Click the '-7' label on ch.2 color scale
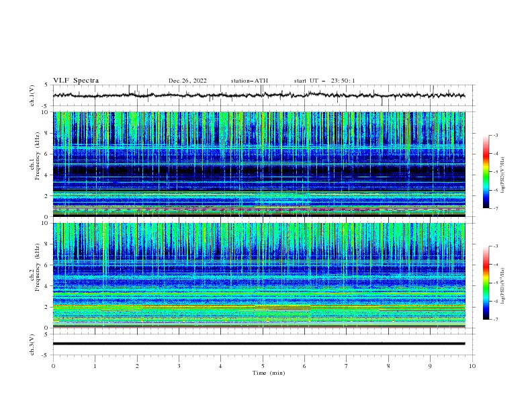The height and width of the screenshot is (411, 532). point(495,320)
